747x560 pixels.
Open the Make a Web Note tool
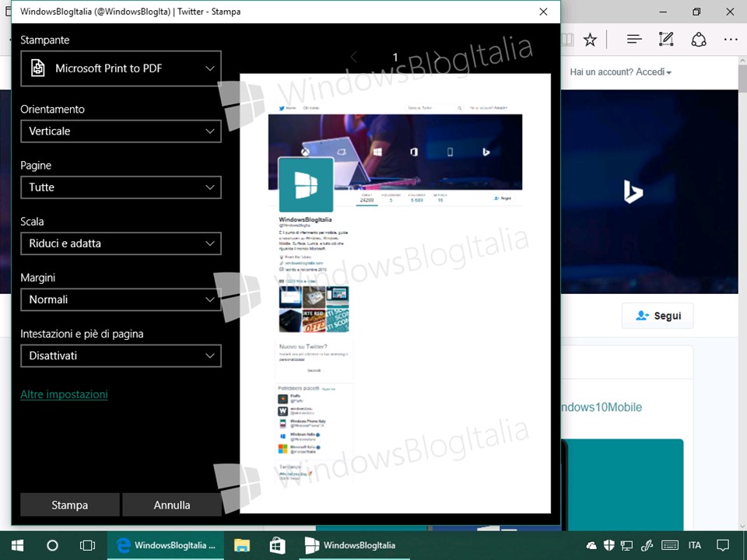coord(666,40)
